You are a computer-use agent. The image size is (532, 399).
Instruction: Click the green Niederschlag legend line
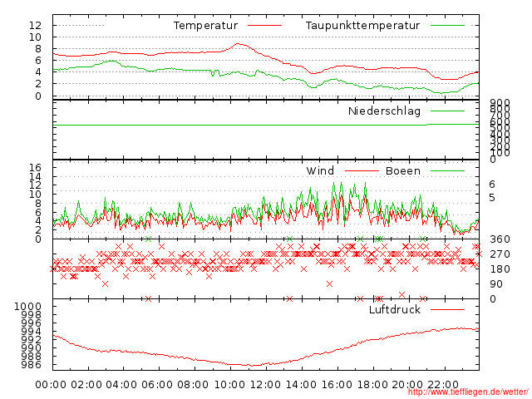pyautogui.click(x=447, y=111)
